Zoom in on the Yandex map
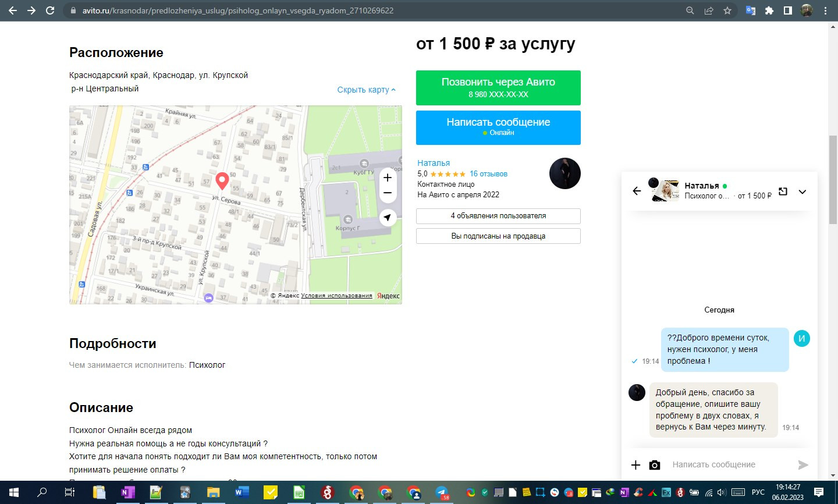Screen dimensions: 838x504 pos(388,178)
